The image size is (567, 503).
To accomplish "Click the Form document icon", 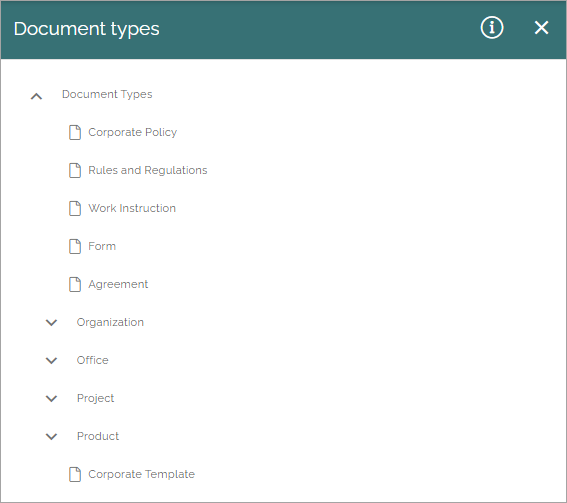I will pos(75,246).
